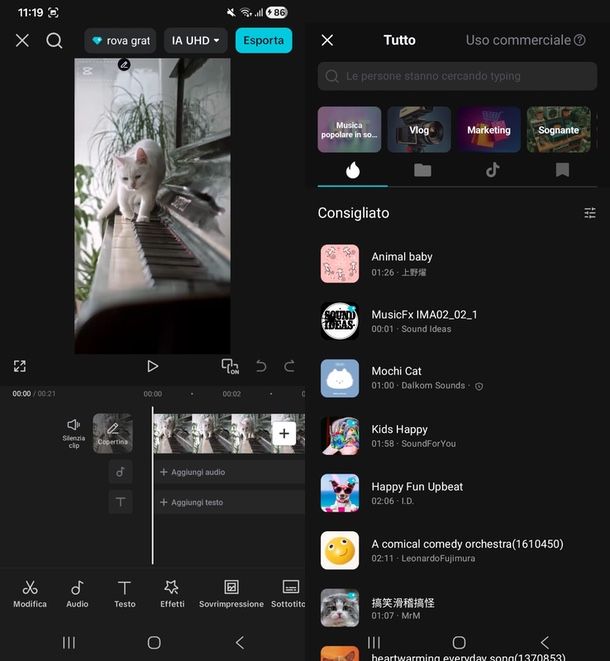Screen dimensions: 610x661
Task: Open the Testo text tool
Action: click(125, 594)
